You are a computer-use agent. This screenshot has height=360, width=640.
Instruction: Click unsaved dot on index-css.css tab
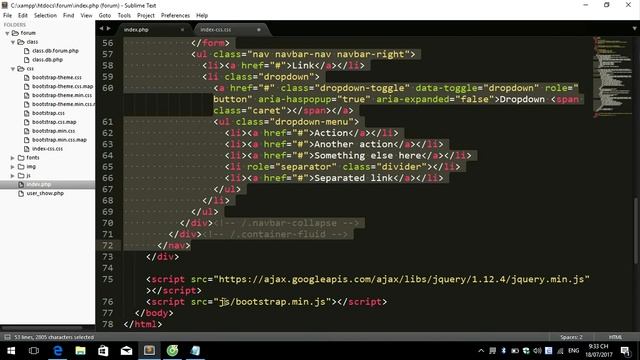click(x=259, y=30)
